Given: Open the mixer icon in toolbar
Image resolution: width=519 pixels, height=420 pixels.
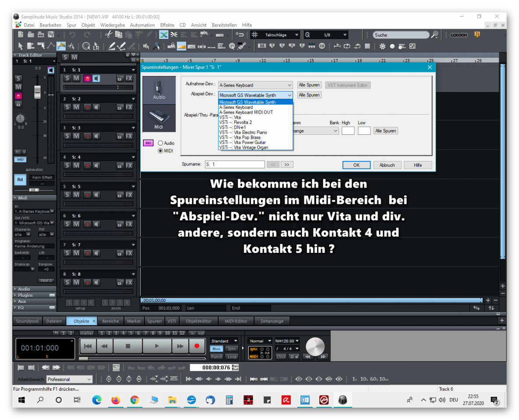Looking at the screenshot, I should (412, 46).
